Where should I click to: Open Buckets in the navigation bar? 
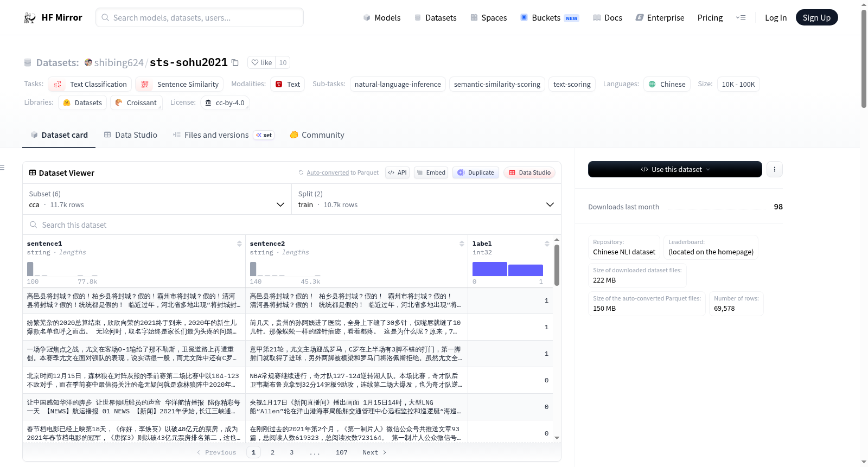click(x=550, y=17)
